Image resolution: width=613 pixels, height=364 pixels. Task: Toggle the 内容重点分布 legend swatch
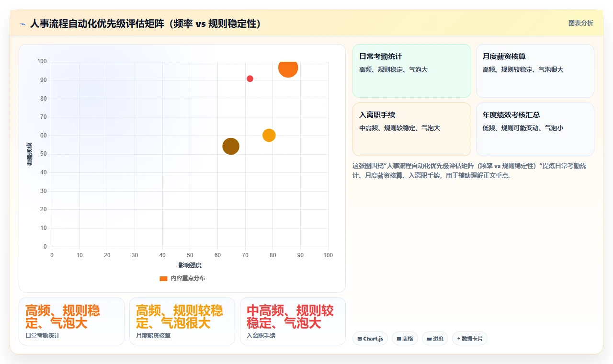(163, 278)
